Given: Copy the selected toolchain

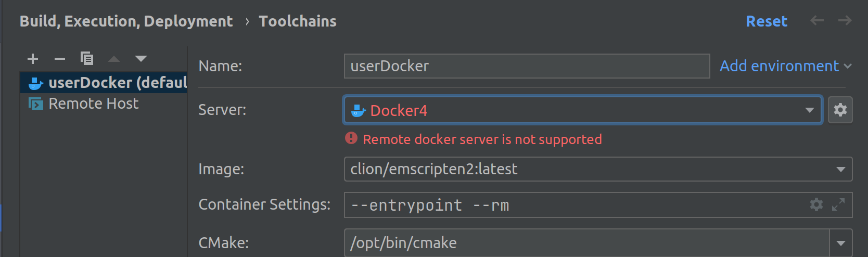Looking at the screenshot, I should pos(87,58).
